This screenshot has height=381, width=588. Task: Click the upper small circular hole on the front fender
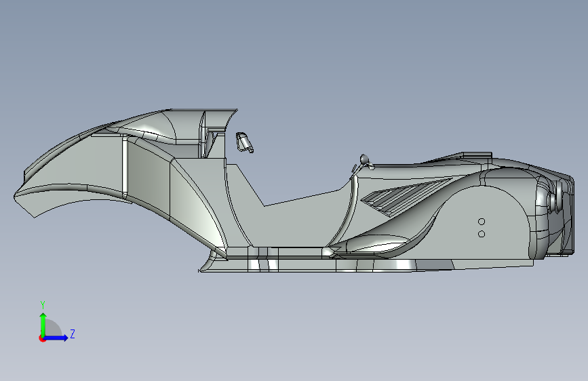482,222
